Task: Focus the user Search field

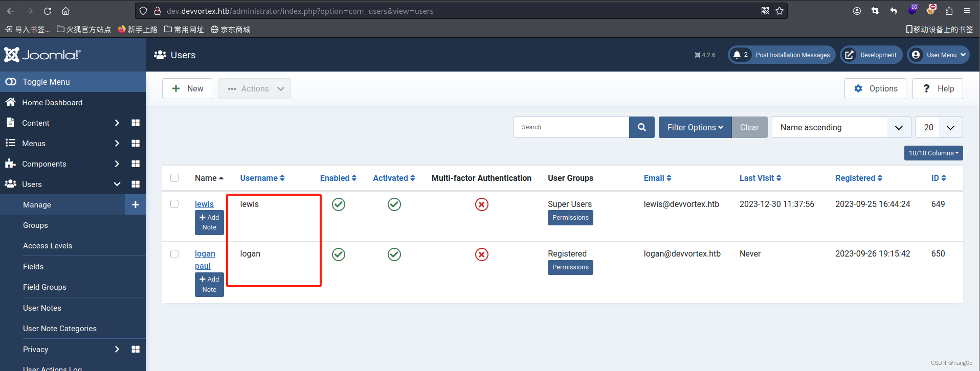Action: click(x=571, y=127)
